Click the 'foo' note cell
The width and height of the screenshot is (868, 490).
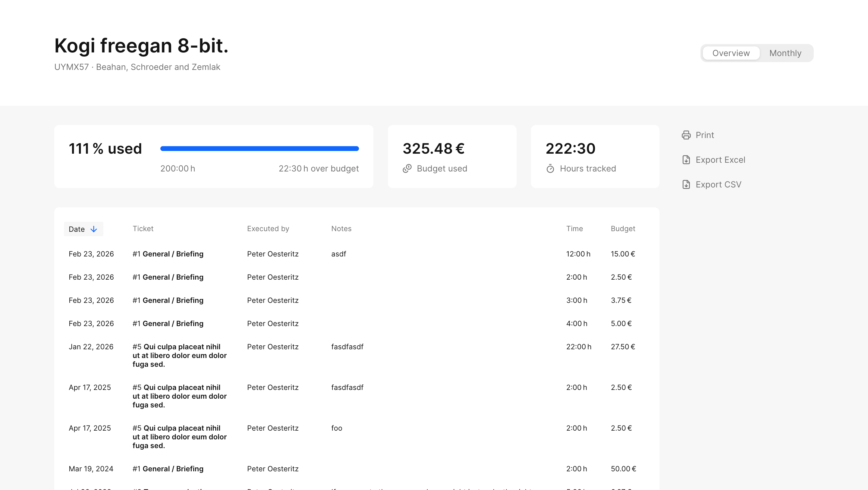(337, 428)
